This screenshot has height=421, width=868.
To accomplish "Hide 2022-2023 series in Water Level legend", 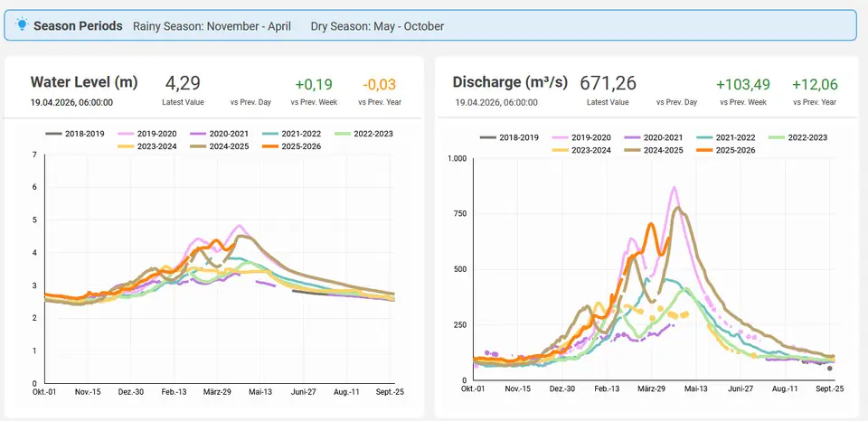I will (x=363, y=134).
